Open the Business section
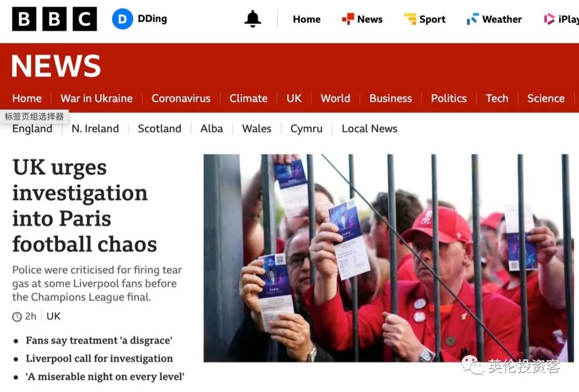Viewport: 579px width, 392px height. (x=390, y=99)
